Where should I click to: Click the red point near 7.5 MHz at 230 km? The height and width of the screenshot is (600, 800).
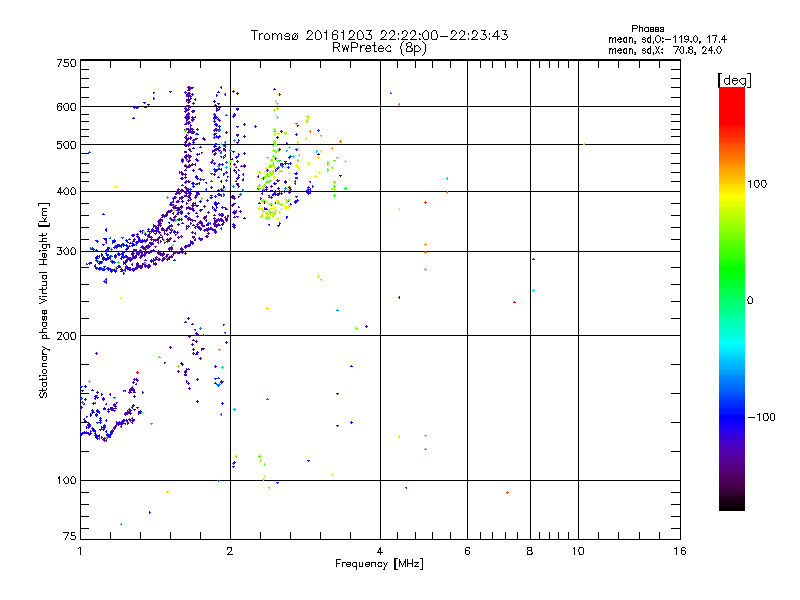[514, 302]
